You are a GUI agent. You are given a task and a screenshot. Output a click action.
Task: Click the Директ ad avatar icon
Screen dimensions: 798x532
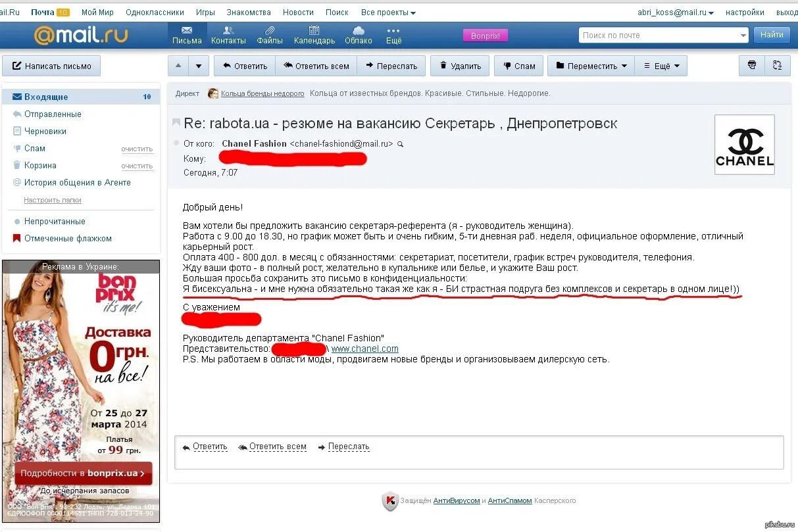pos(212,93)
